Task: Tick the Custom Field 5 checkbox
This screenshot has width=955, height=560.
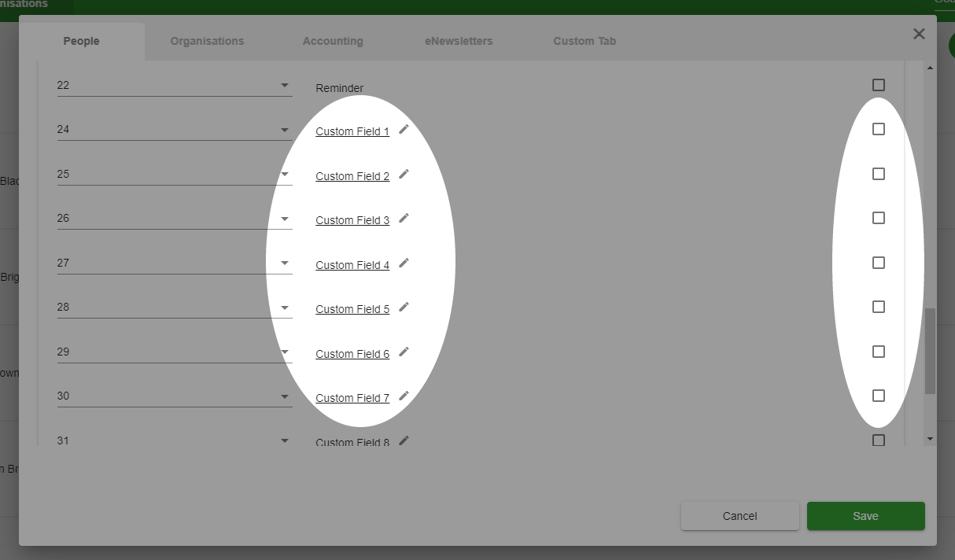Action: click(x=879, y=307)
